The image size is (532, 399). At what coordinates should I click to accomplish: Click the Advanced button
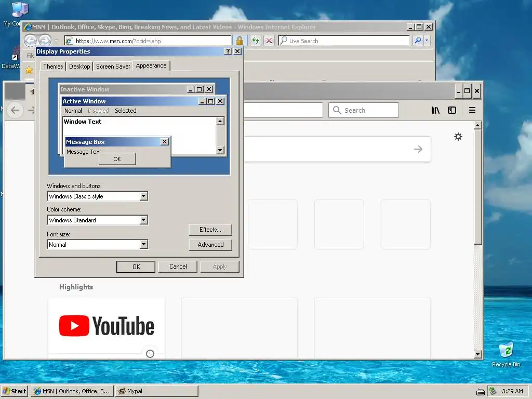pyautogui.click(x=210, y=245)
